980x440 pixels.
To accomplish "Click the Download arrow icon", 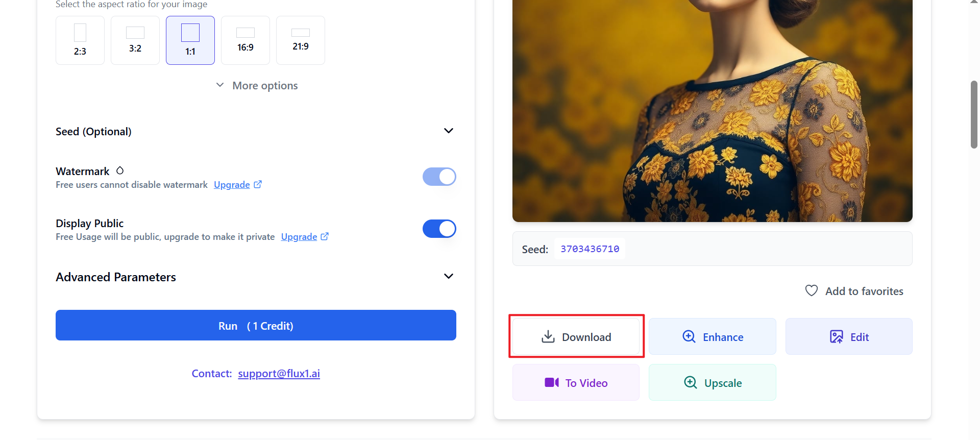I will coord(548,337).
